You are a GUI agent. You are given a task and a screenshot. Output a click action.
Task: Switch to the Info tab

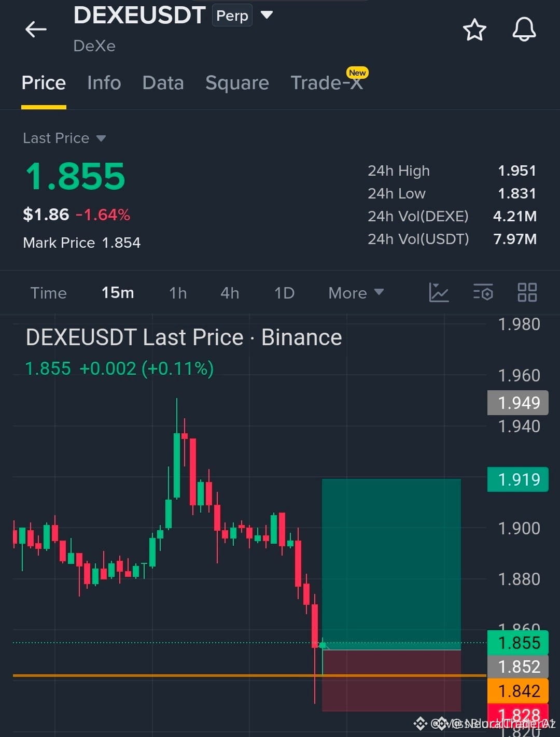click(x=104, y=83)
